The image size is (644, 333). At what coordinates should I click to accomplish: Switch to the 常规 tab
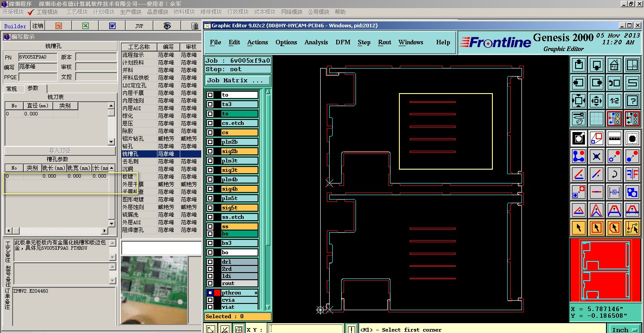(12, 89)
